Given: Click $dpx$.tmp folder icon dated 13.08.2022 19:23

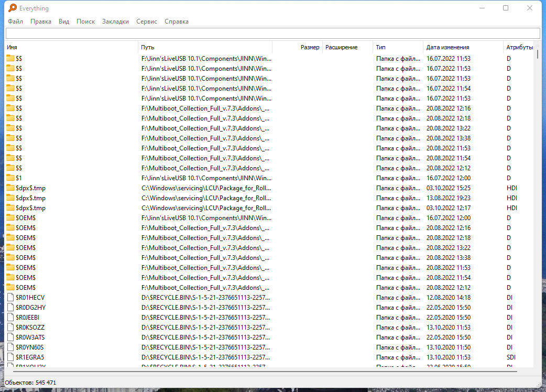Looking at the screenshot, I should (10, 198).
